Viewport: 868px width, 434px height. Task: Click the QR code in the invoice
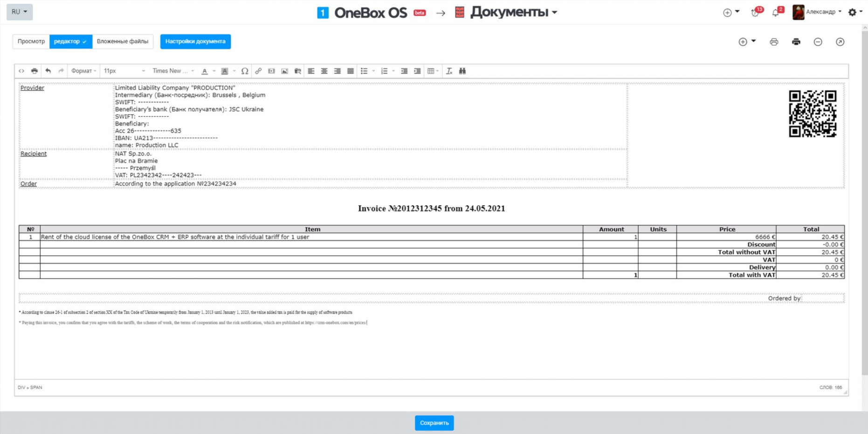coord(813,113)
